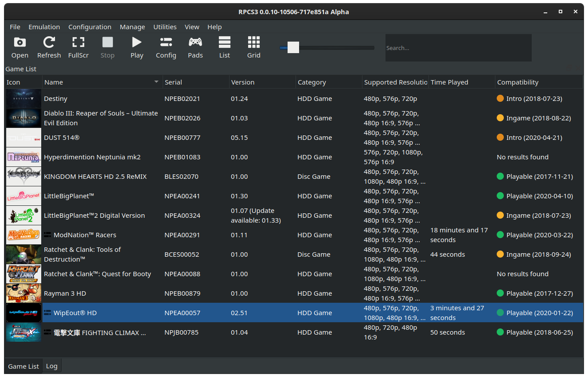The height and width of the screenshot is (378, 588).
Task: Click the Supported Resolution column header
Action: pos(395,82)
